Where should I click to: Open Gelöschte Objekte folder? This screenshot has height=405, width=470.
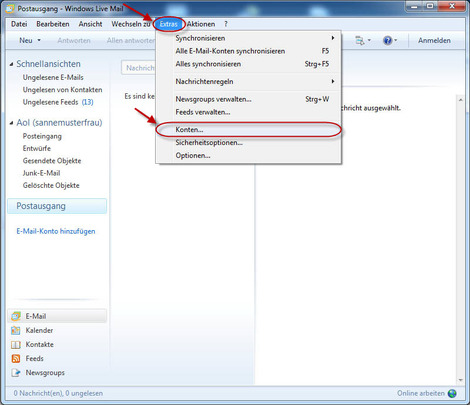click(x=51, y=185)
